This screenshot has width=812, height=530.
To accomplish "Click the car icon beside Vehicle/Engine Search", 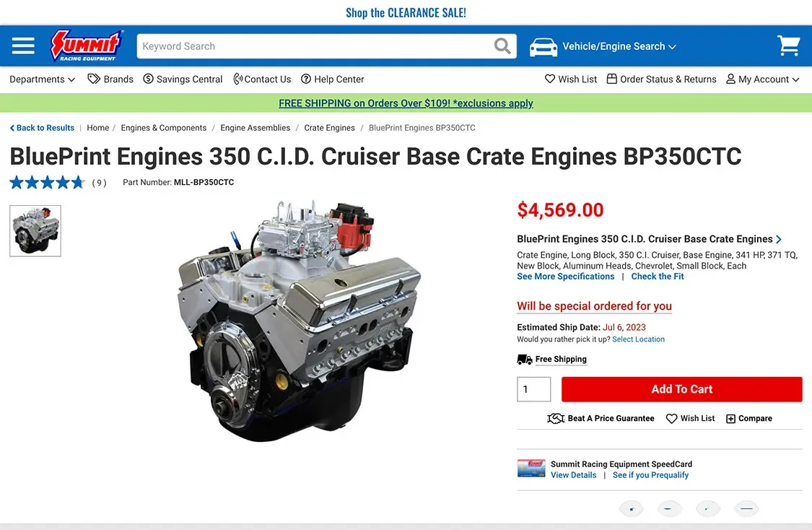I will point(543,47).
